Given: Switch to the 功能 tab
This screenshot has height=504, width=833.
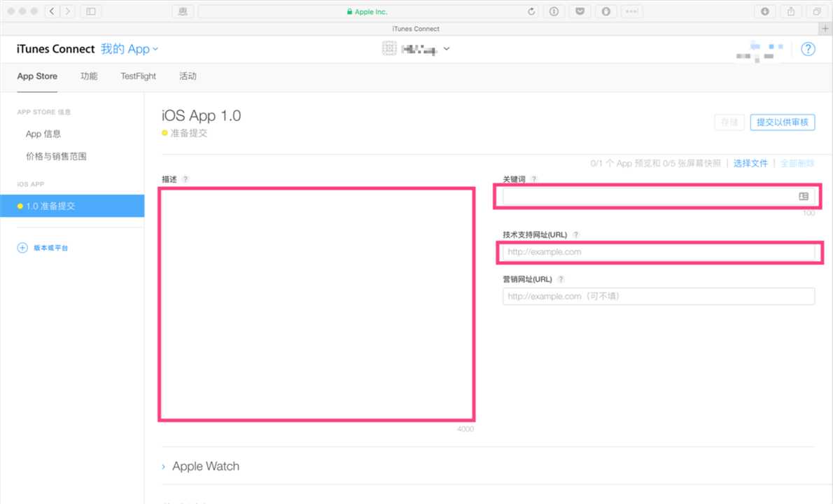Looking at the screenshot, I should [x=89, y=76].
